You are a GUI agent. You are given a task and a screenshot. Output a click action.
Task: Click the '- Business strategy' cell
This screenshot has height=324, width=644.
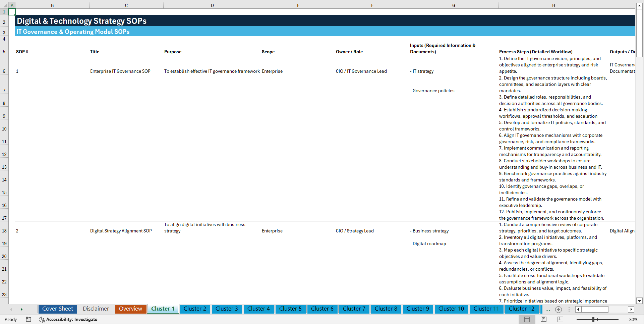click(x=429, y=231)
